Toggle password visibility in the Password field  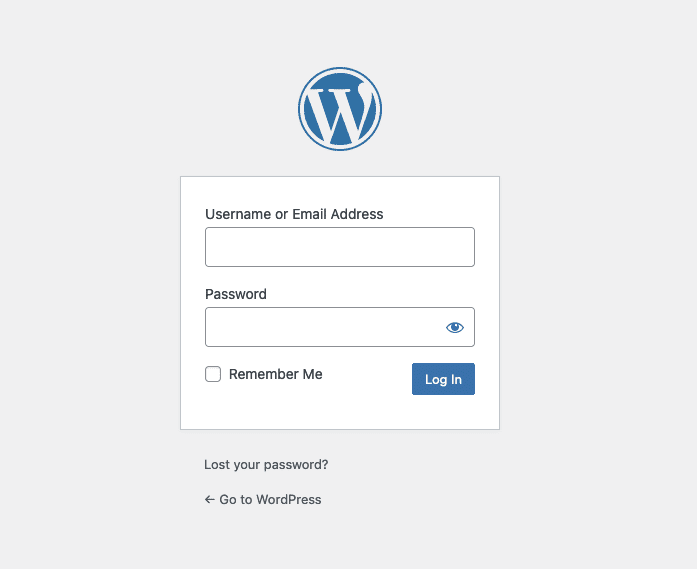[x=455, y=327]
